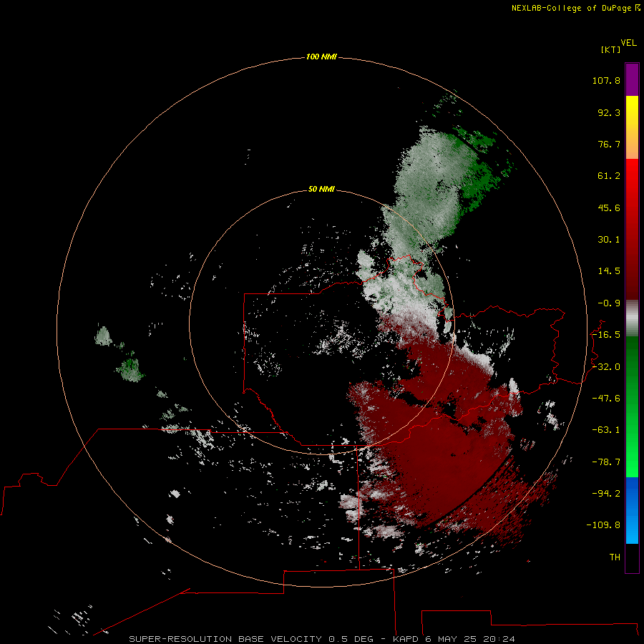Click the 30.1 legend value
The width and height of the screenshot is (644, 644).
tap(609, 240)
